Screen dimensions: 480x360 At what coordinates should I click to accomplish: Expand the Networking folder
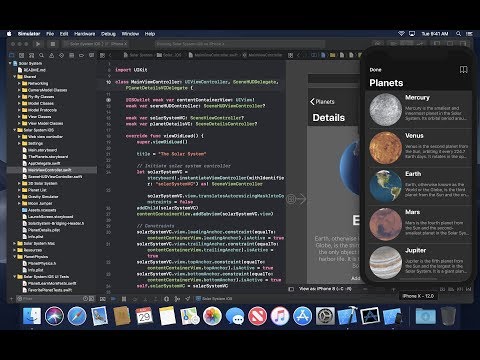[x=19, y=83]
